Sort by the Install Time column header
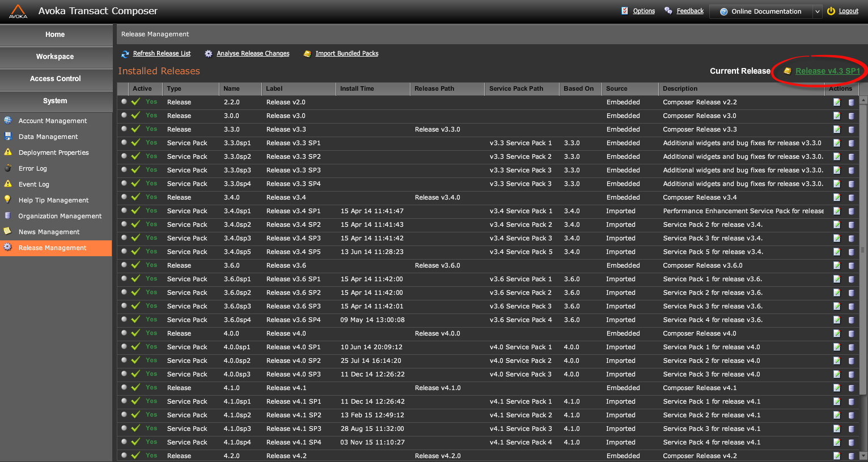This screenshot has height=462, width=868. pyautogui.click(x=373, y=88)
